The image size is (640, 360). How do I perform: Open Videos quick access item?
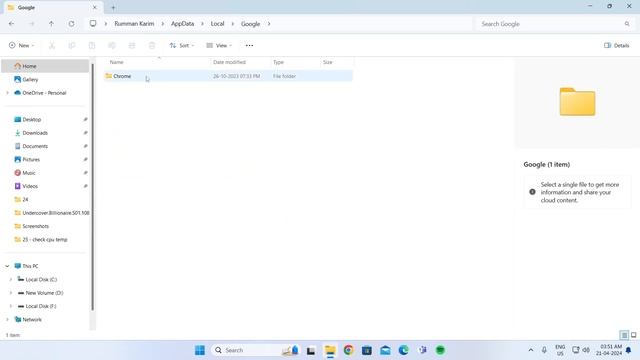pos(30,186)
